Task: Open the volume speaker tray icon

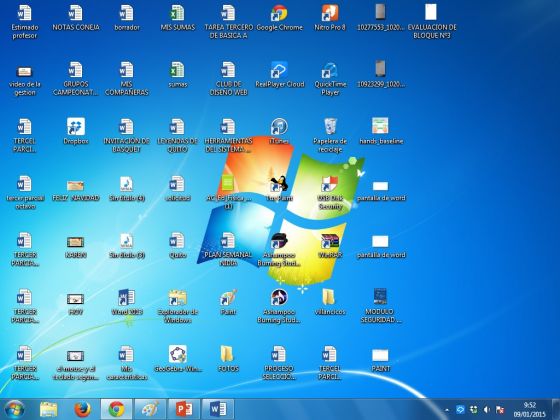Action: [x=486, y=410]
